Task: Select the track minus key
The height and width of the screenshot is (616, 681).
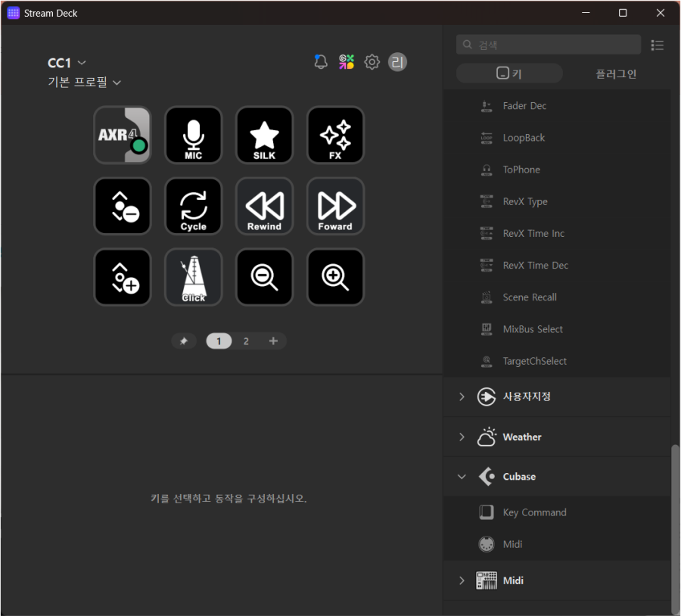Action: pos(123,206)
